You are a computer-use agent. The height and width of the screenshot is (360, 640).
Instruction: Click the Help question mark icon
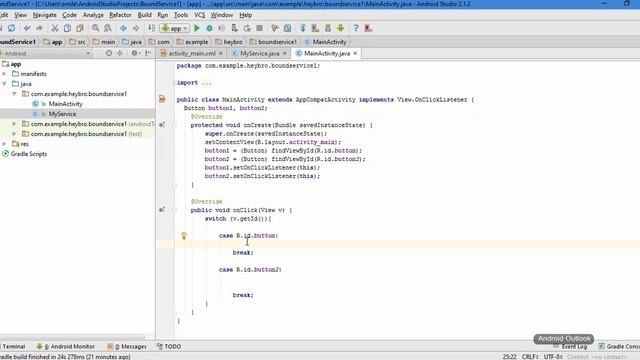tap(356, 28)
